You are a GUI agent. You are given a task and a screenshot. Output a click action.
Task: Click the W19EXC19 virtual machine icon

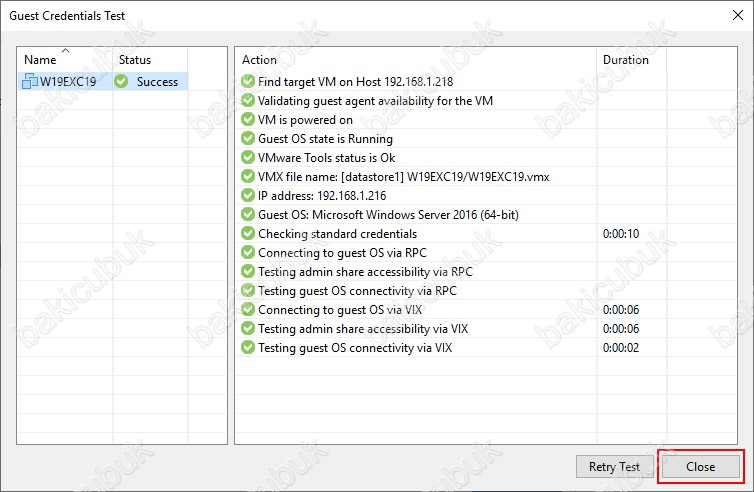[29, 81]
